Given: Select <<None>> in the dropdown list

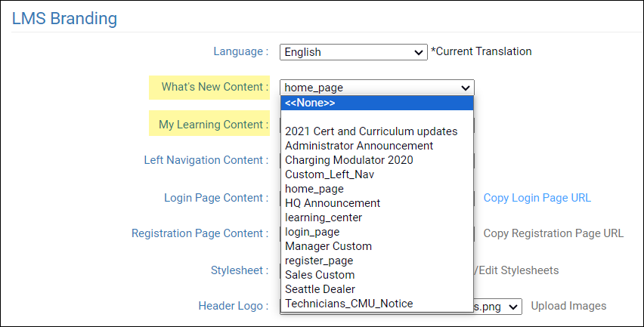Looking at the screenshot, I should 376,103.
